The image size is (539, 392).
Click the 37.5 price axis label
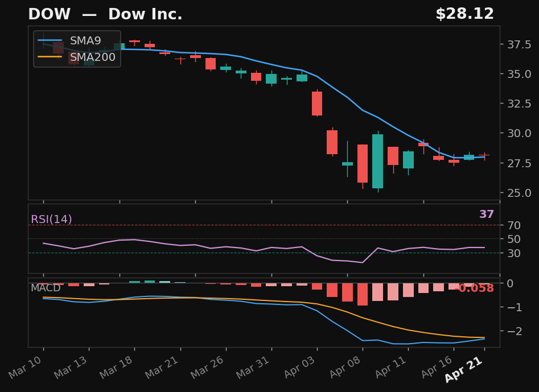[520, 44]
